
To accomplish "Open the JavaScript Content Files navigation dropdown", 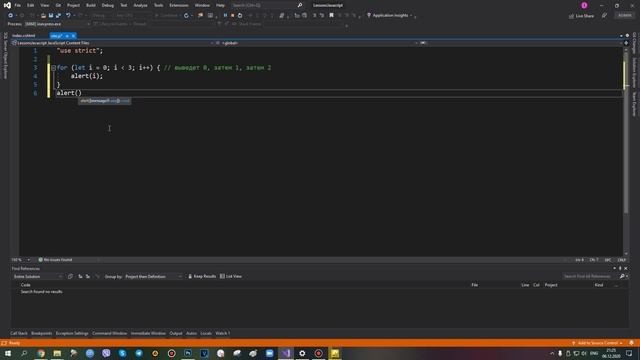I will pyautogui.click(x=112, y=43).
